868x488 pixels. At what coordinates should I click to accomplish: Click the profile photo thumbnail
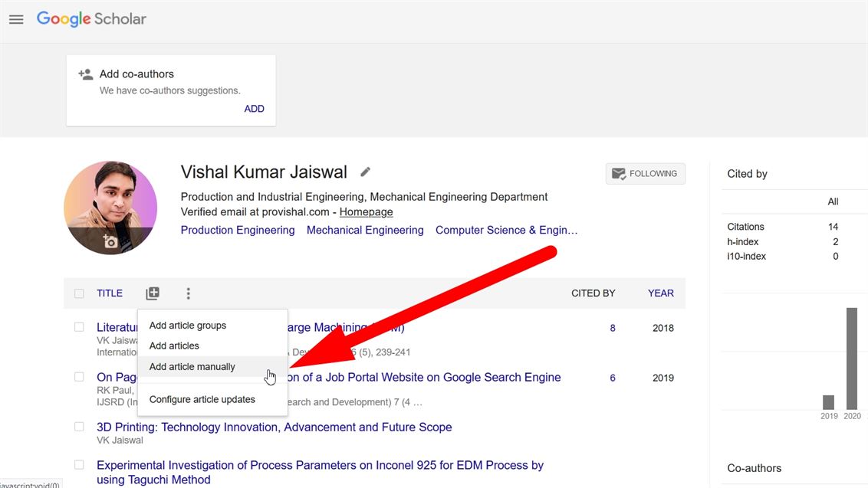pos(110,208)
